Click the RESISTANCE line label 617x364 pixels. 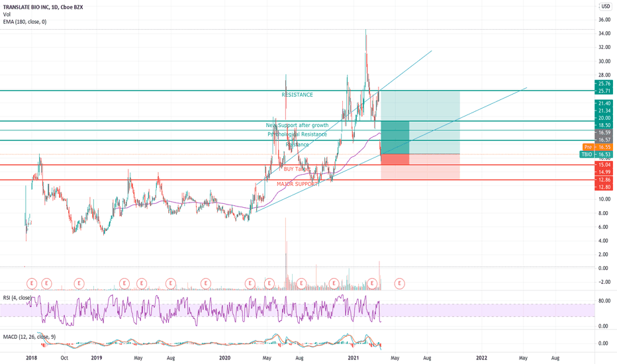(x=297, y=95)
